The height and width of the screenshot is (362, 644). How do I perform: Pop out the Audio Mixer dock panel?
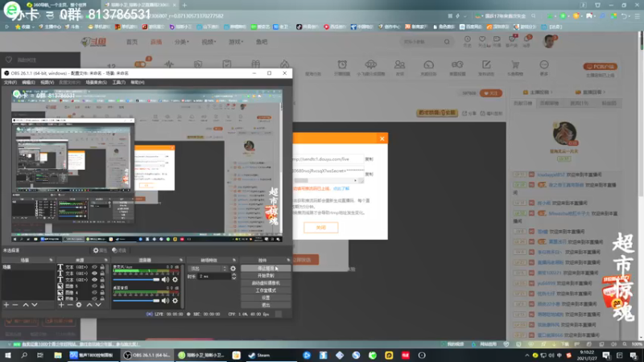click(180, 260)
